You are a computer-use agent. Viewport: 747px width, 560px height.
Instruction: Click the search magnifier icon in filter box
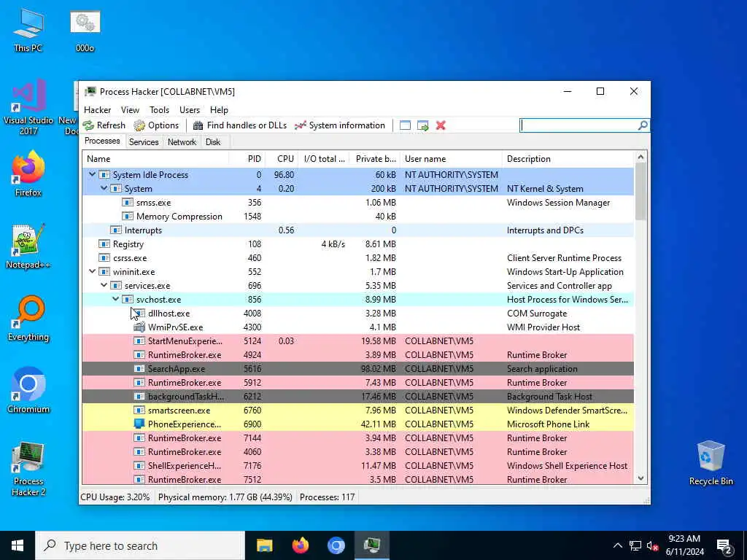tap(643, 125)
